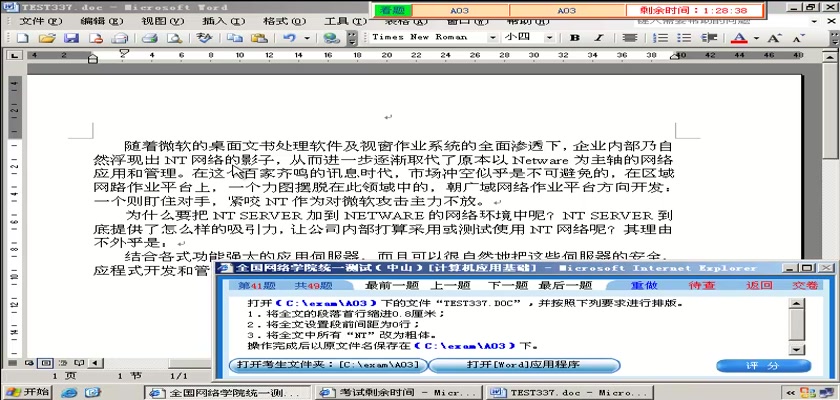Shrink the font with the smaller A icon

[x=798, y=37]
